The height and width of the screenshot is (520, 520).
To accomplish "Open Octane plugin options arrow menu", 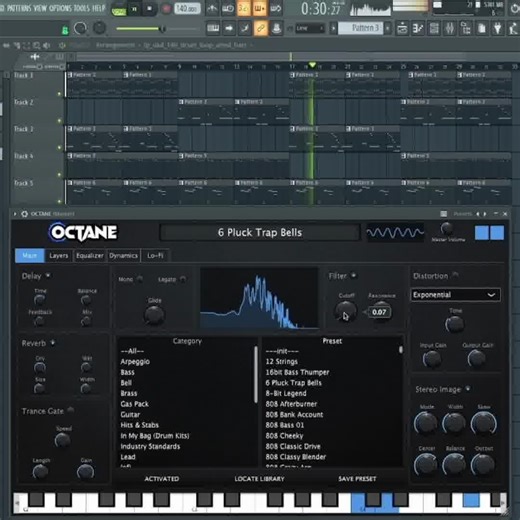I will [x=15, y=214].
